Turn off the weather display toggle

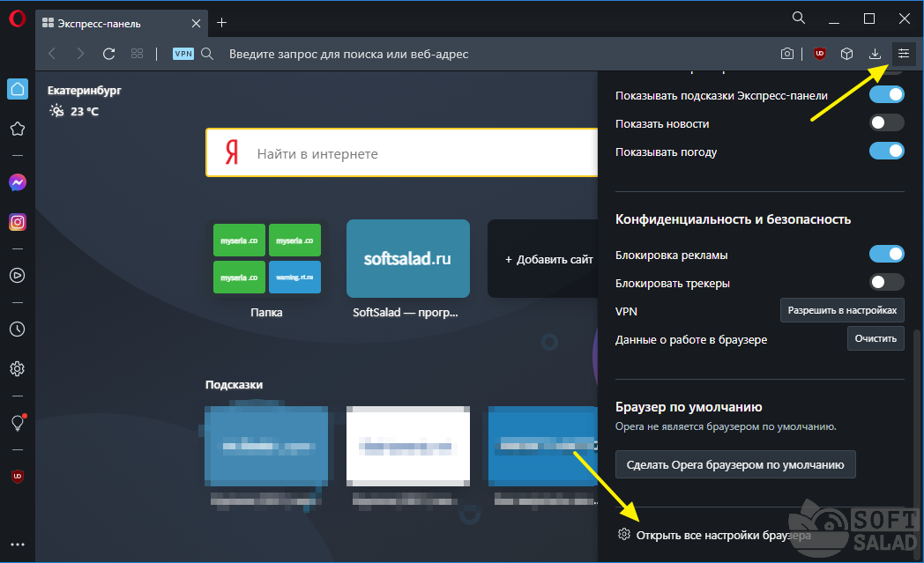tap(887, 152)
